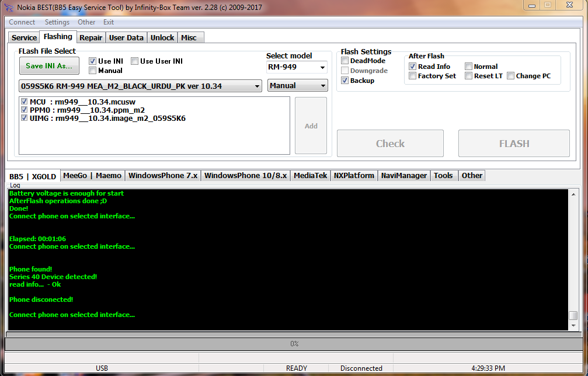Uncheck the MCU rm949__10.34.mcusw file

point(25,102)
